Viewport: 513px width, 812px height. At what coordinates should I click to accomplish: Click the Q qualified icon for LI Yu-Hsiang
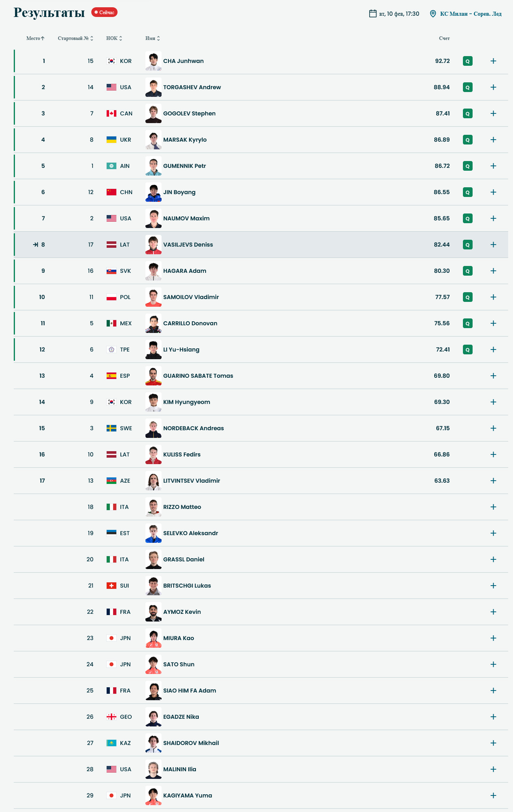467,349
